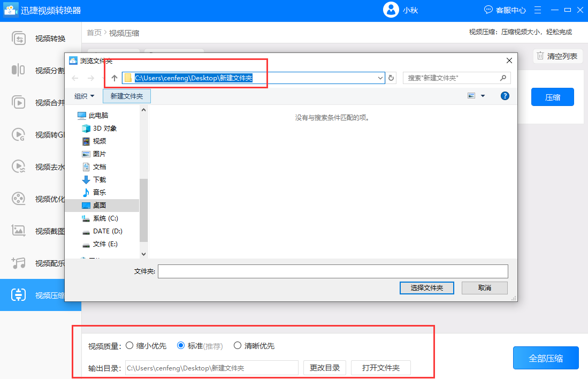
Task: Click 首页 breadcrumb link
Action: coord(94,33)
